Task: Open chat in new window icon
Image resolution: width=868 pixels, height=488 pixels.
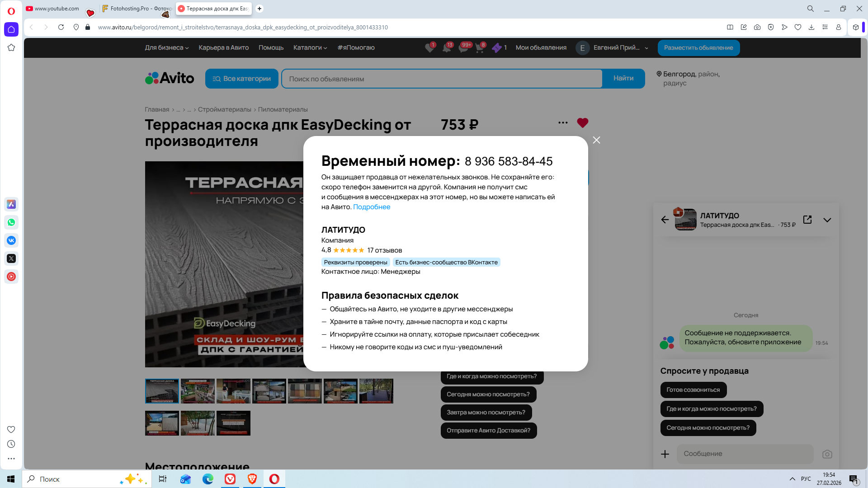Action: (807, 220)
